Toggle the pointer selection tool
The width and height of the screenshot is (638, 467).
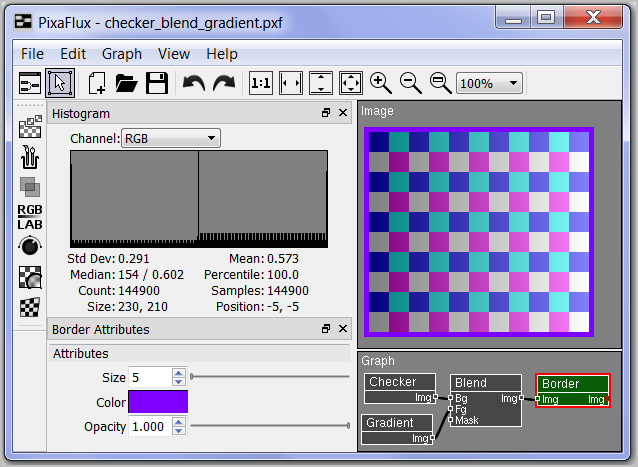coord(60,83)
